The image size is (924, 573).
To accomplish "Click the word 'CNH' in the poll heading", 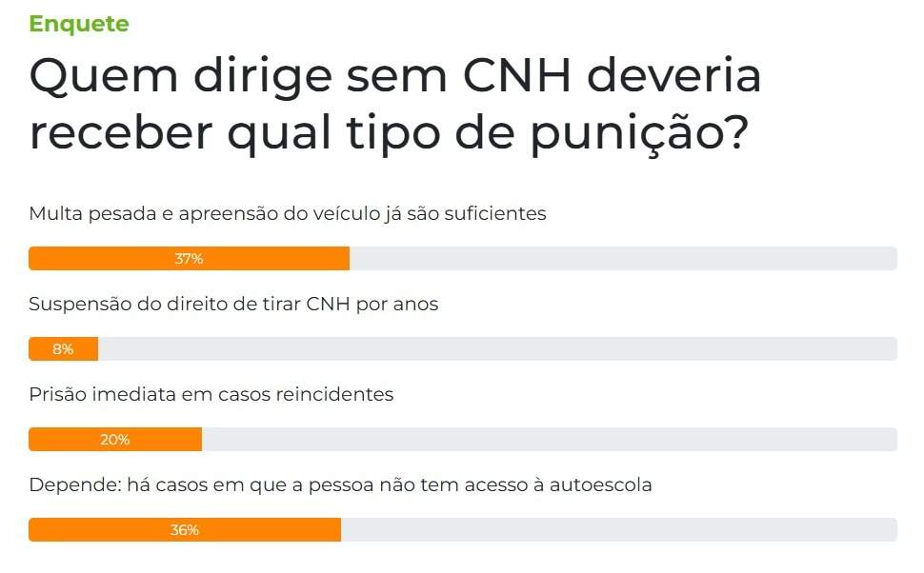I will click(x=517, y=76).
